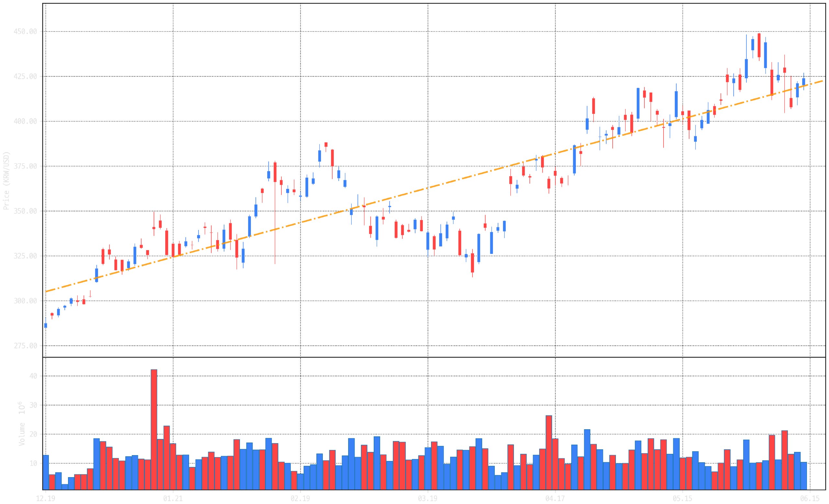The image size is (829, 504).
Task: Click the Volume axis title
Action: click(x=21, y=434)
